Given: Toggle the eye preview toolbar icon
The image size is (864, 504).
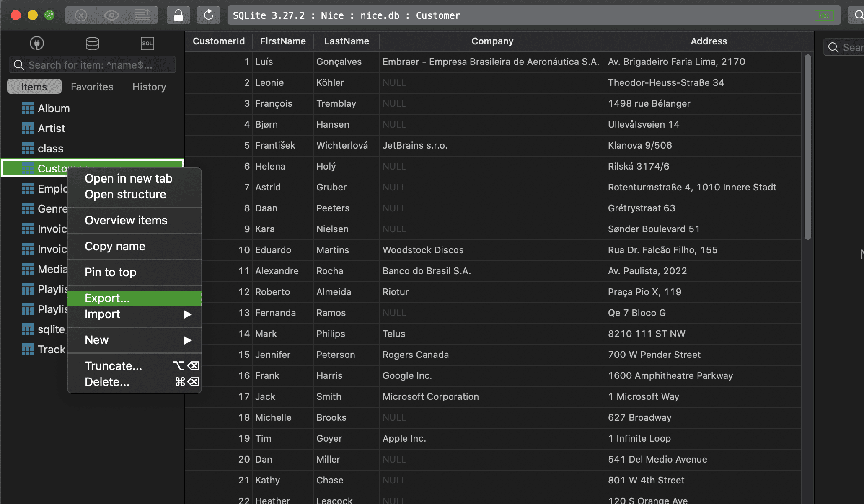Looking at the screenshot, I should pos(112,15).
